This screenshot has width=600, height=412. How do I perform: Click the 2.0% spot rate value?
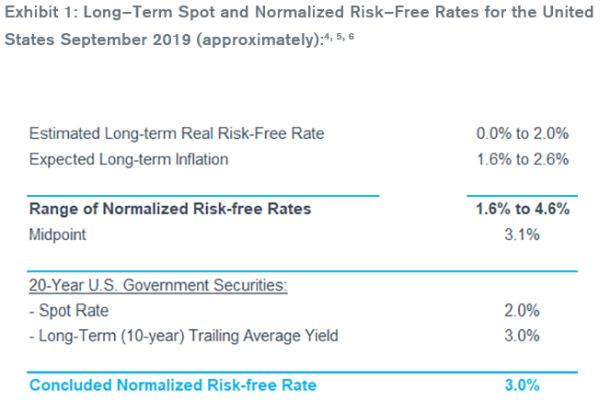[x=522, y=310]
